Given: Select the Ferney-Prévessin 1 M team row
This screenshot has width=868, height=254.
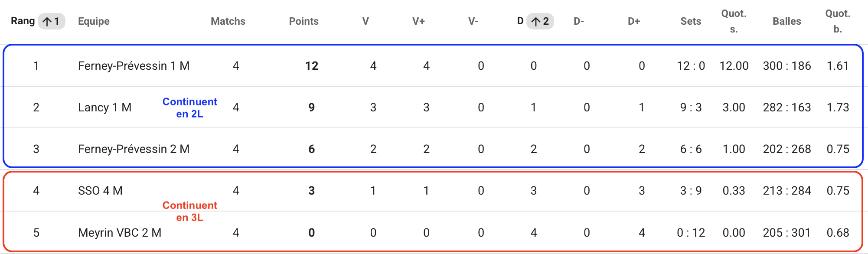Looking at the screenshot, I should pos(434,66).
